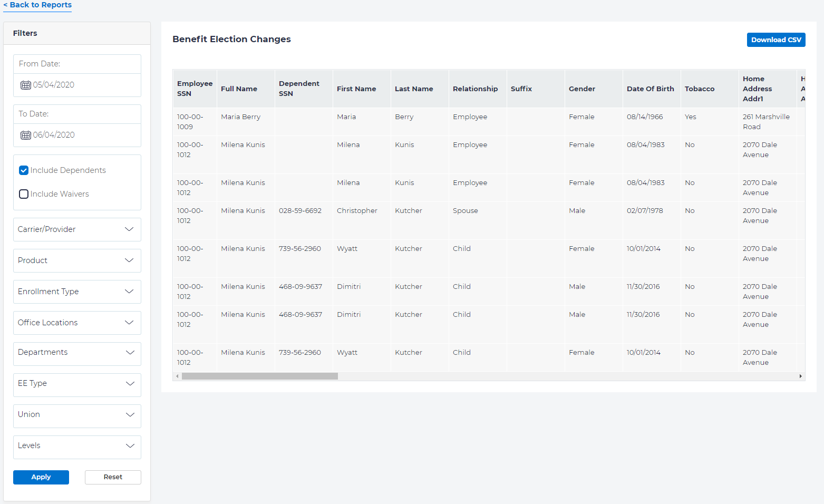Screen dimensions: 824x504
Task: Click the horizontal scrollbar right arrow
Action: pyautogui.click(x=800, y=376)
